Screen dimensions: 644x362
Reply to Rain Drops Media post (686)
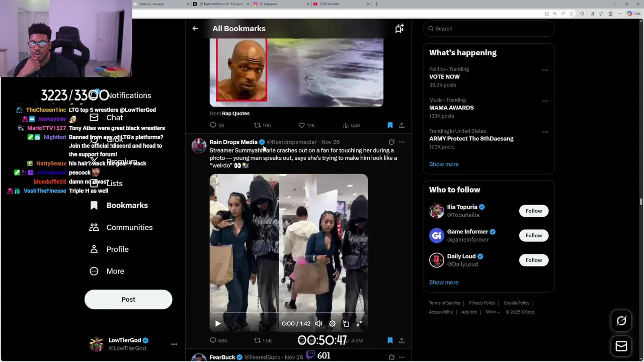[x=218, y=340]
